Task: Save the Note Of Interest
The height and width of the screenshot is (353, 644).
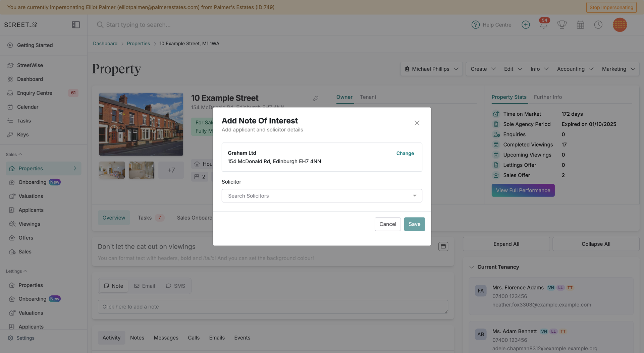Action: (x=414, y=224)
